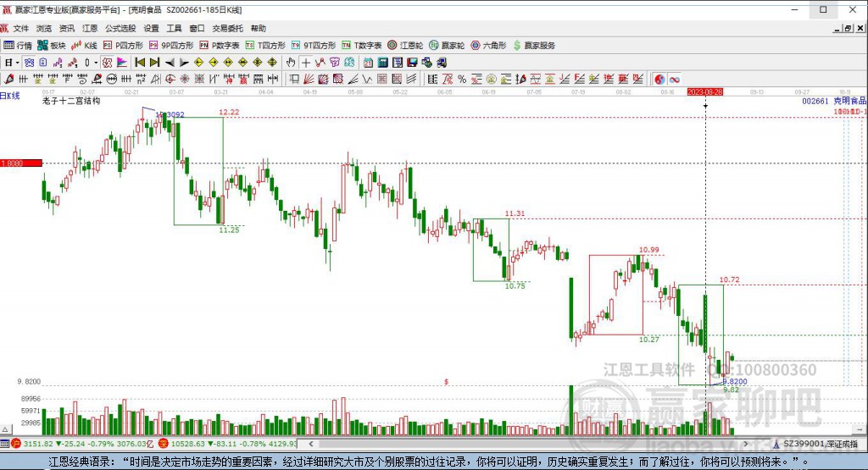Open the 公式选股 menu
The height and width of the screenshot is (470, 868).
(x=120, y=28)
